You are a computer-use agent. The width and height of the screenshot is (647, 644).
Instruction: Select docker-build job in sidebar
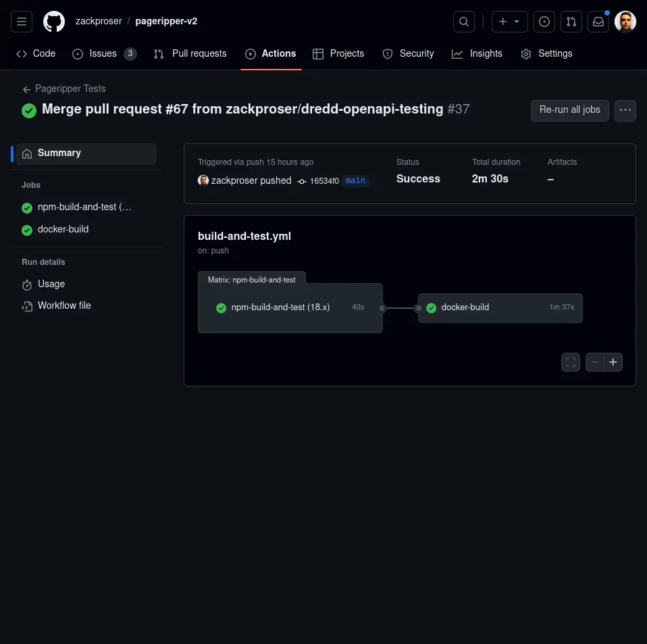point(63,229)
